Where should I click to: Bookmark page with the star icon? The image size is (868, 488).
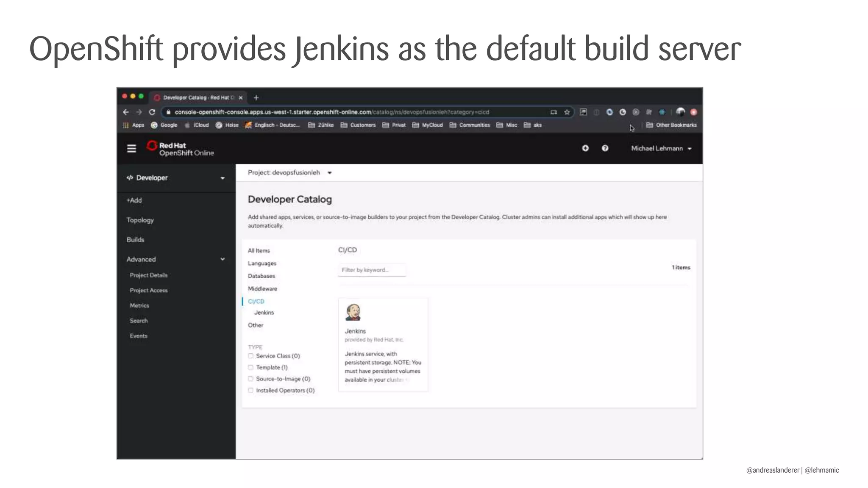pyautogui.click(x=567, y=112)
